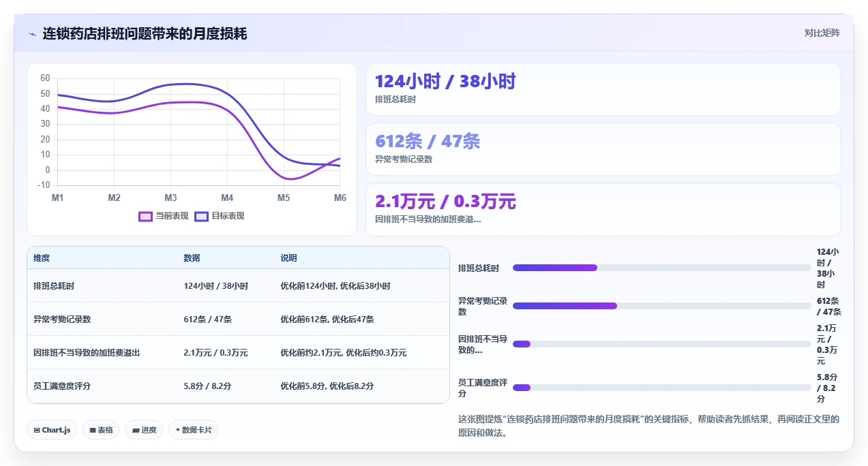Viewport: 868px width, 466px height.
Task: Click the -10 y-axis label on chart
Action: coord(44,185)
